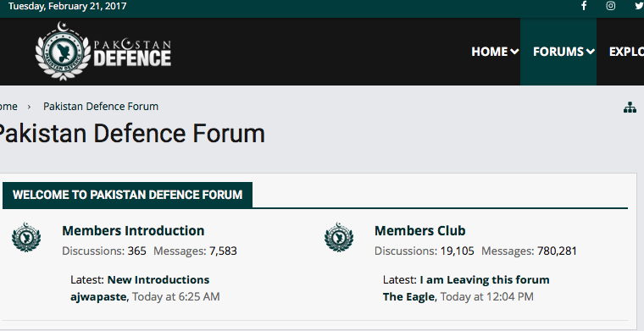Open Members Club forum link
This screenshot has width=644, height=331.
[419, 230]
